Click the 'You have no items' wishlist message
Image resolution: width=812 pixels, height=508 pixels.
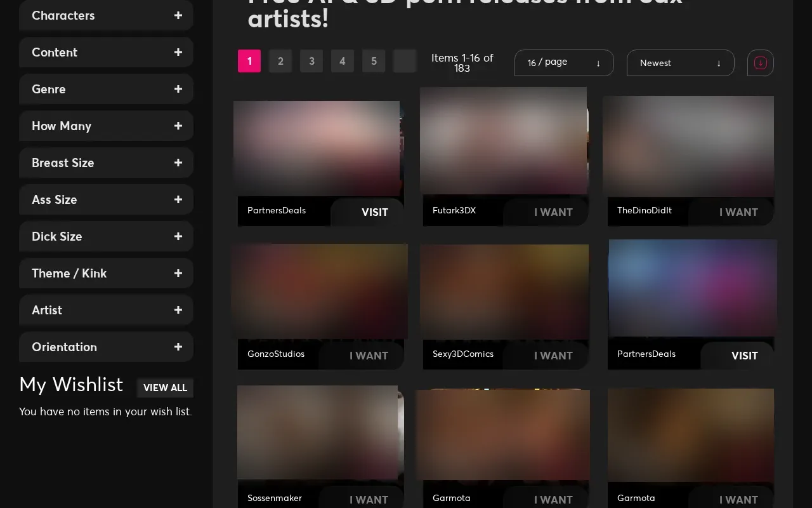point(105,411)
